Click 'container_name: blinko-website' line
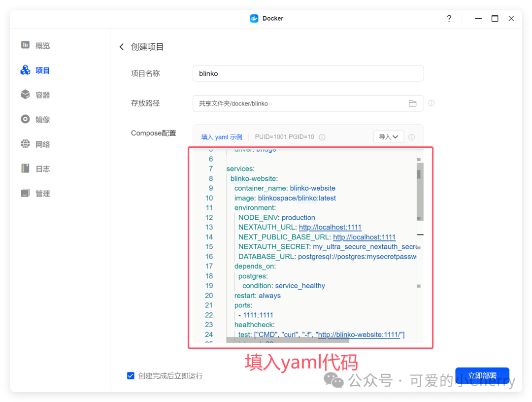The width and height of the screenshot is (532, 402). 285,188
